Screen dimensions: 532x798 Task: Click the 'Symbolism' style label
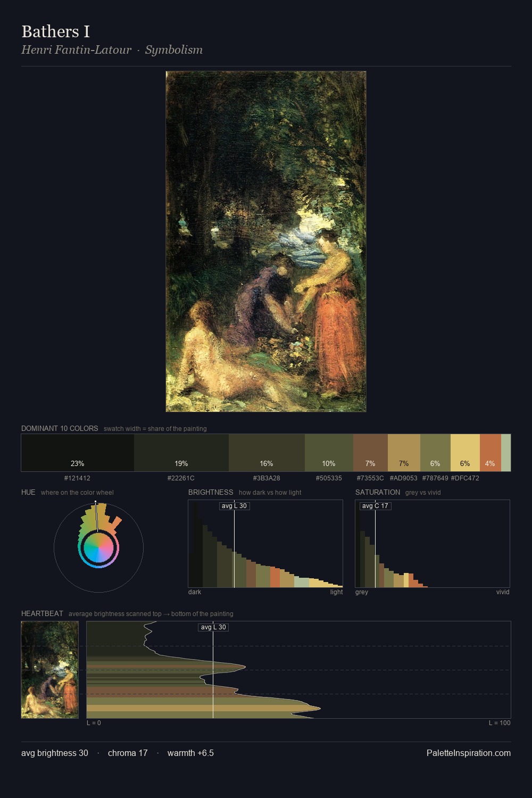pos(174,50)
